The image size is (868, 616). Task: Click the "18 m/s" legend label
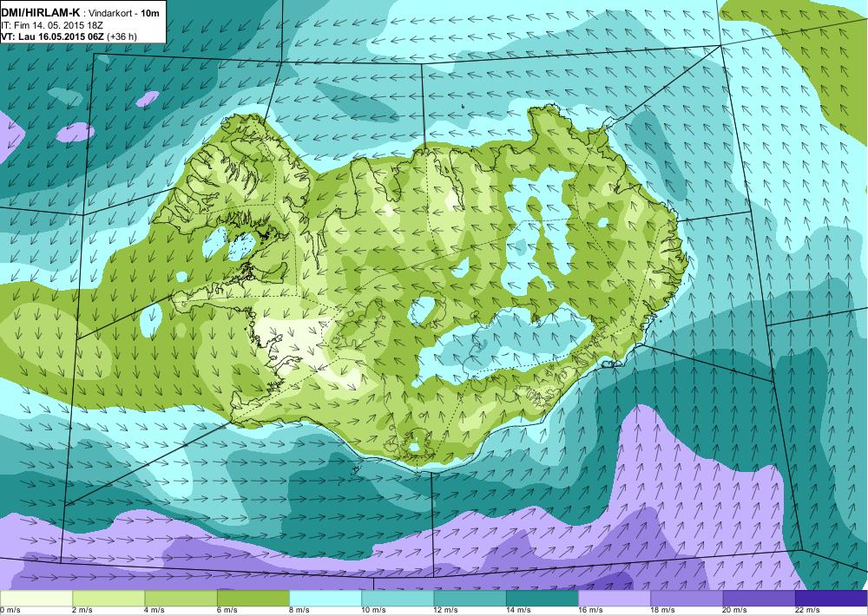pyautogui.click(x=663, y=610)
